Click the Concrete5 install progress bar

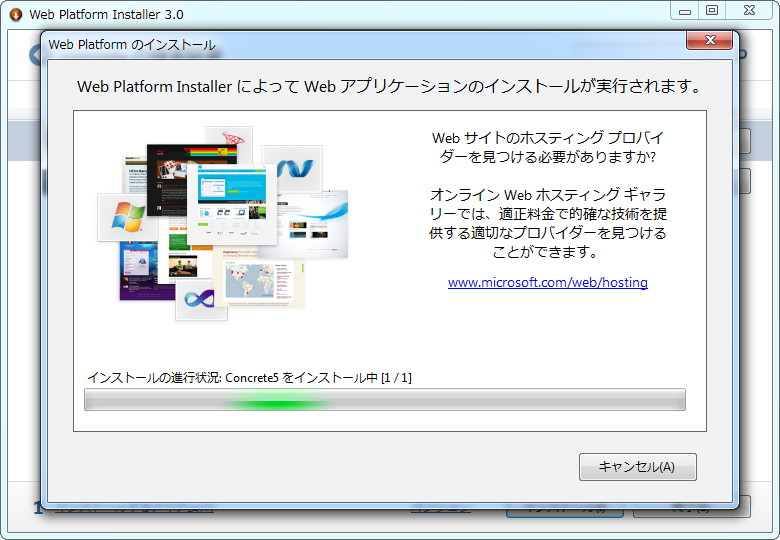point(385,400)
